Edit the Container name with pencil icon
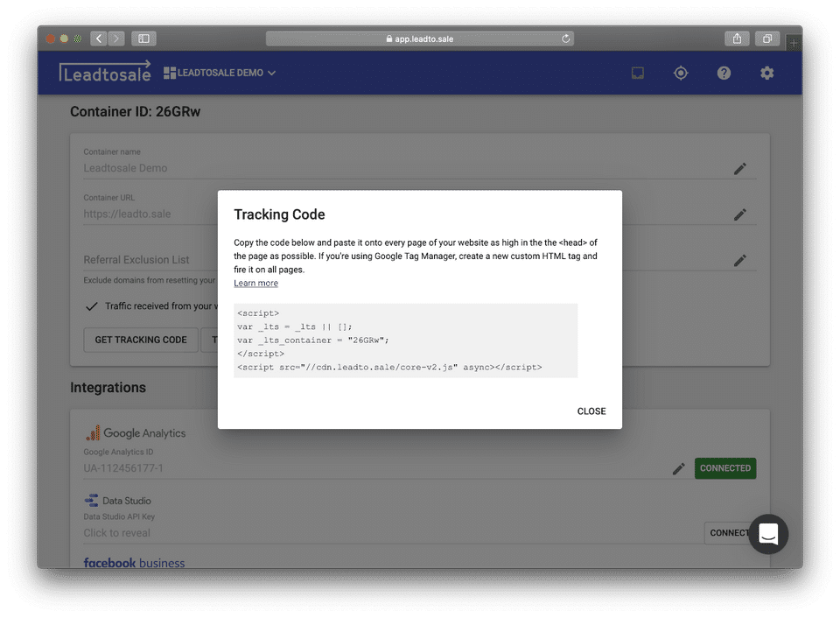 tap(740, 169)
